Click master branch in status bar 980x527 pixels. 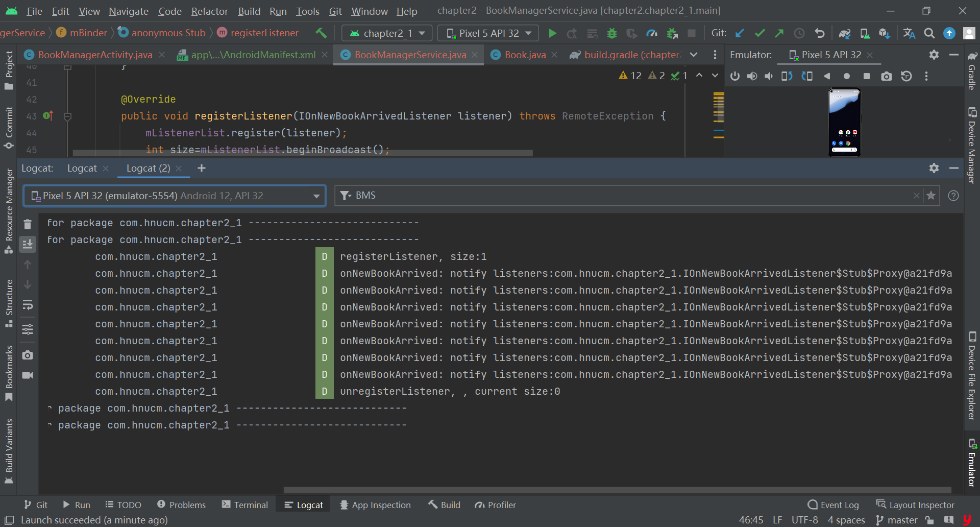point(897,520)
